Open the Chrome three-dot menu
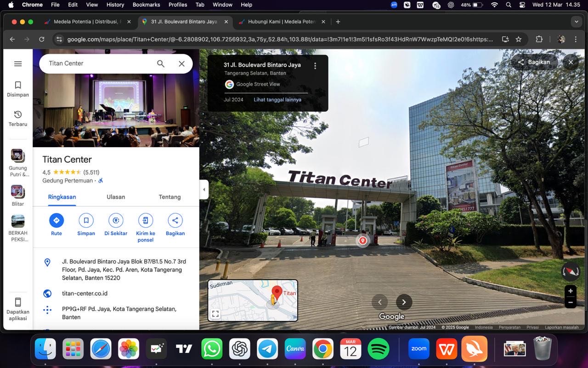This screenshot has height=368, width=588. tap(576, 39)
